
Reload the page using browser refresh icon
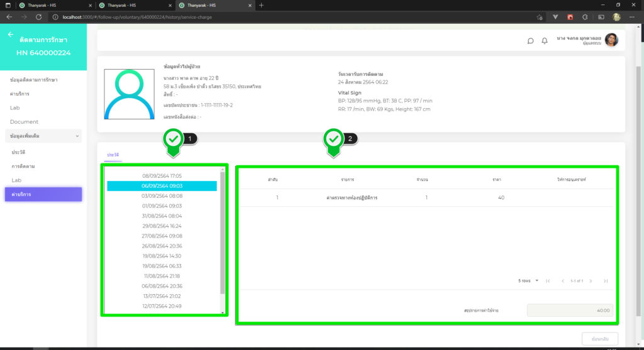[39, 16]
